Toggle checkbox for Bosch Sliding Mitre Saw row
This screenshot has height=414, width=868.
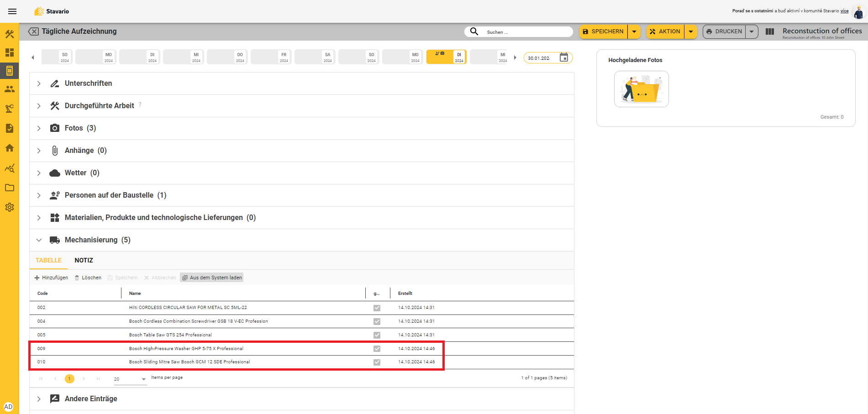pyautogui.click(x=377, y=362)
